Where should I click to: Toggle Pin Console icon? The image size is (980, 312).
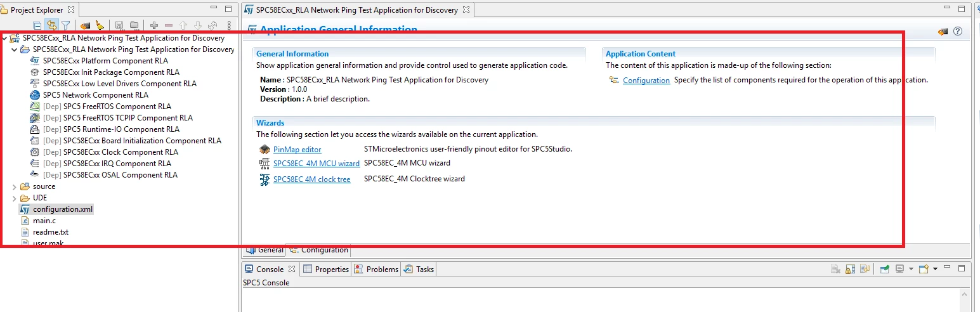point(885,269)
